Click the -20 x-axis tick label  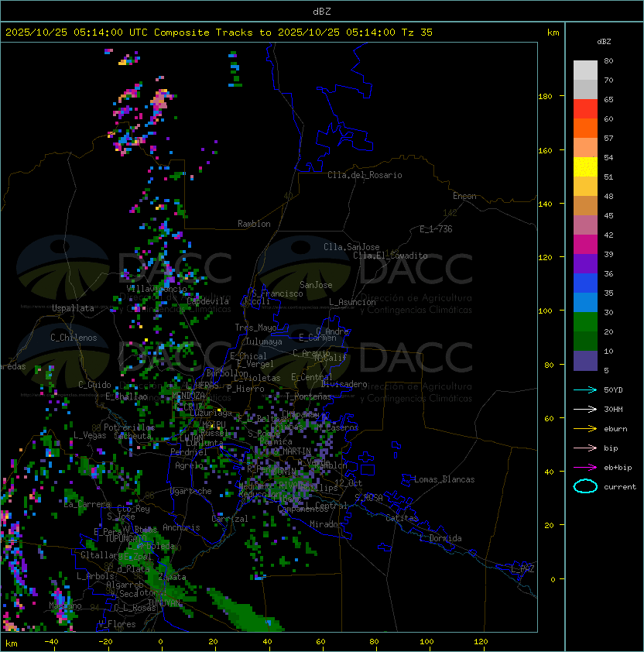click(x=105, y=642)
